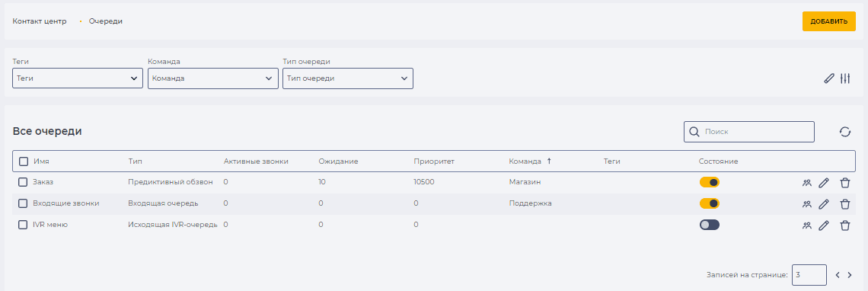Click the Очереди breadcrumb
This screenshot has width=868, height=291.
106,21
